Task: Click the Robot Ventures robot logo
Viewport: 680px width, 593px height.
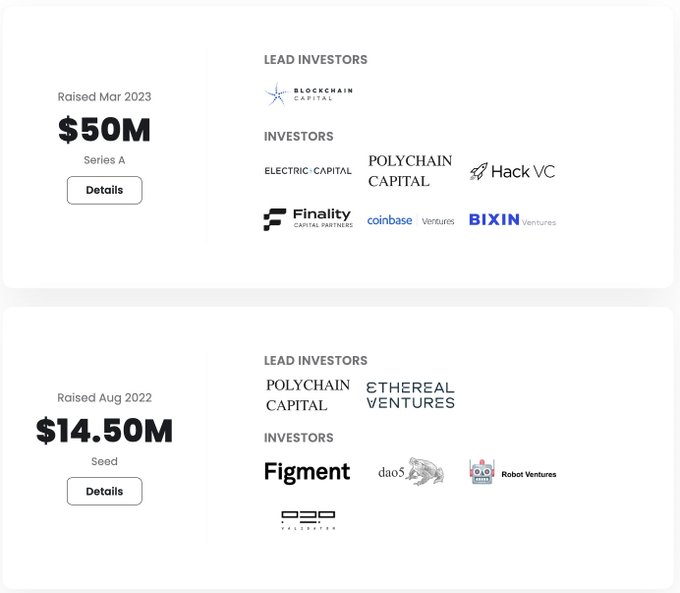Action: [x=512, y=472]
